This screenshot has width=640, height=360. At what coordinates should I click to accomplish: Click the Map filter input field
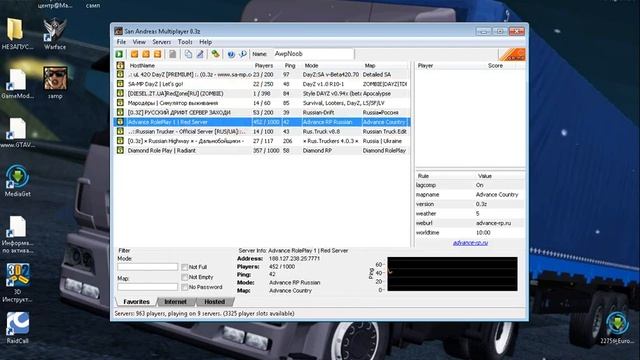147,287
